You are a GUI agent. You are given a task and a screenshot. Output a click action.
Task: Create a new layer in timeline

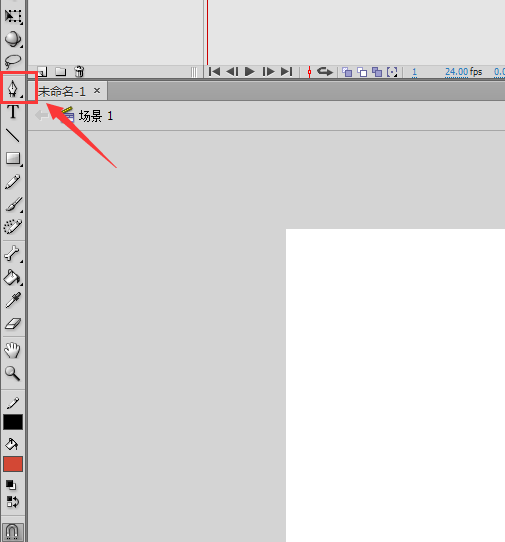point(43,72)
